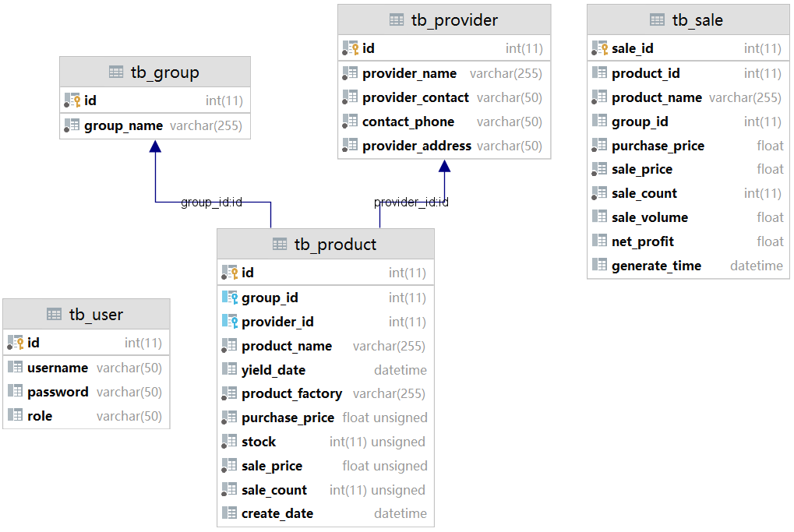Click the foreign key icon of provider_id
The image size is (794, 532).
pos(229,322)
